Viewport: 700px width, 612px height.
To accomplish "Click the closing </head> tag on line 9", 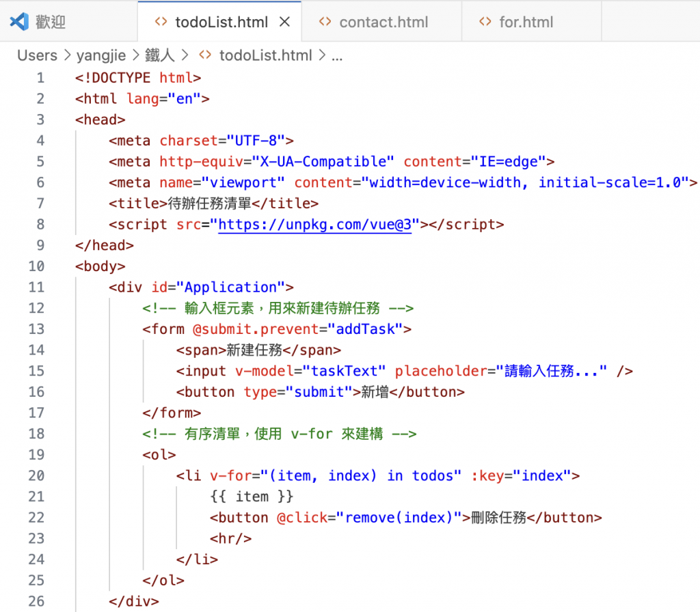I will tap(105, 245).
